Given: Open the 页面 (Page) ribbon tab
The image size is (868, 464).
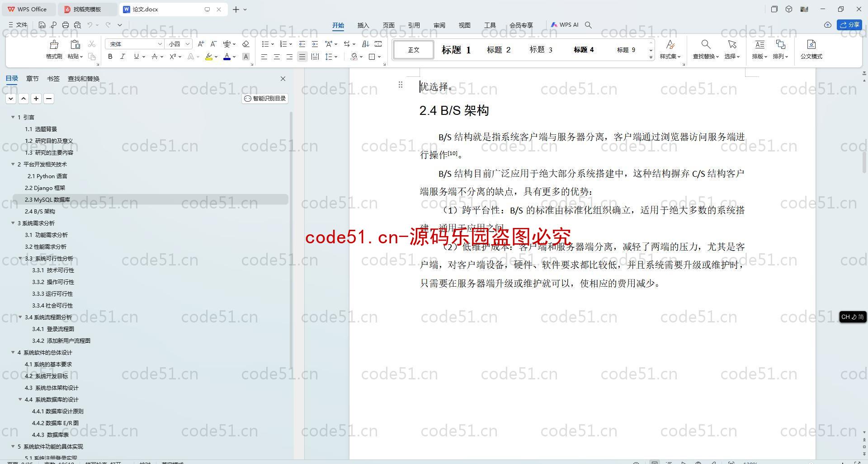Looking at the screenshot, I should click(x=388, y=25).
